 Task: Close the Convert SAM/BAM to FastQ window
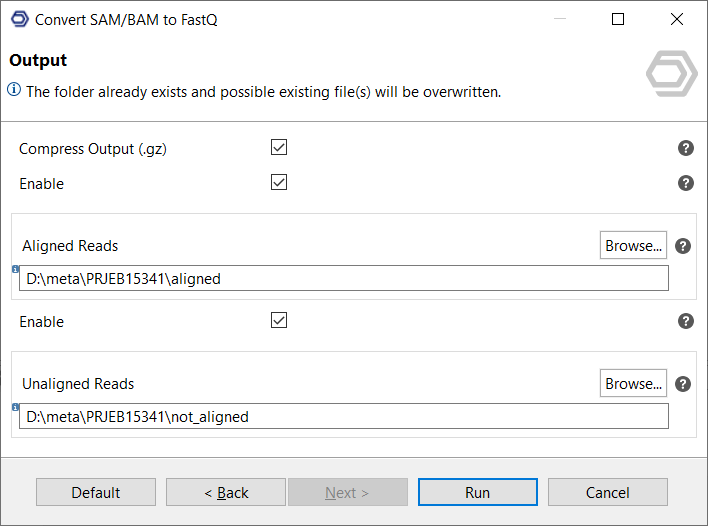pos(676,19)
